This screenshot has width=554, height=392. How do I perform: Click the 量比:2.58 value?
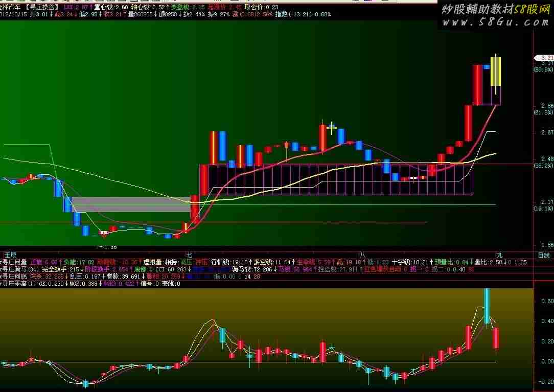[x=489, y=262]
